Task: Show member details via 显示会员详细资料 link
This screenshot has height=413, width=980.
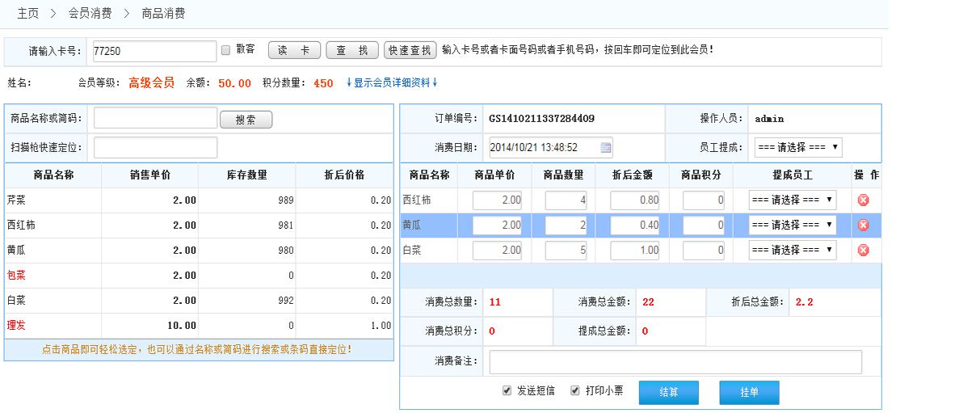Action: coord(392,82)
